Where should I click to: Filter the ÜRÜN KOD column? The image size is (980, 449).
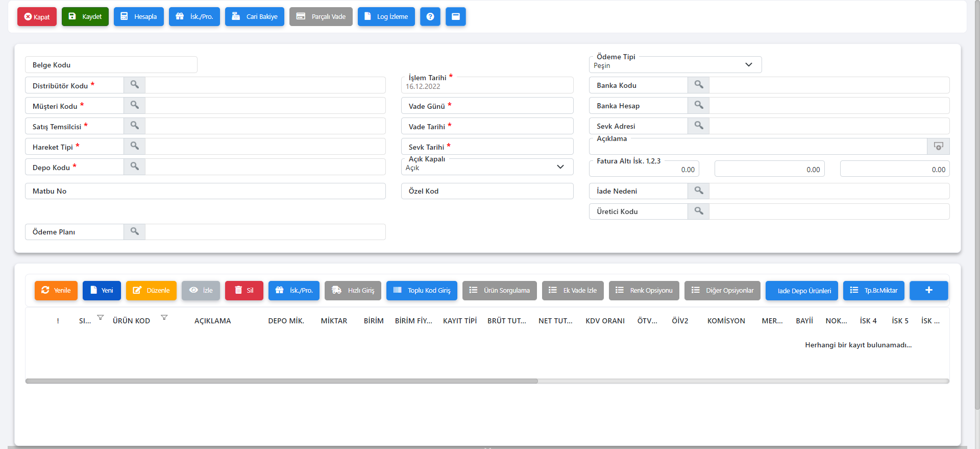tap(164, 318)
